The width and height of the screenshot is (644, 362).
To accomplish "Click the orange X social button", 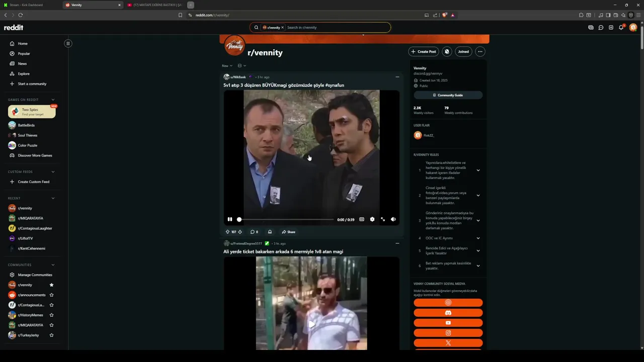I will (x=448, y=343).
